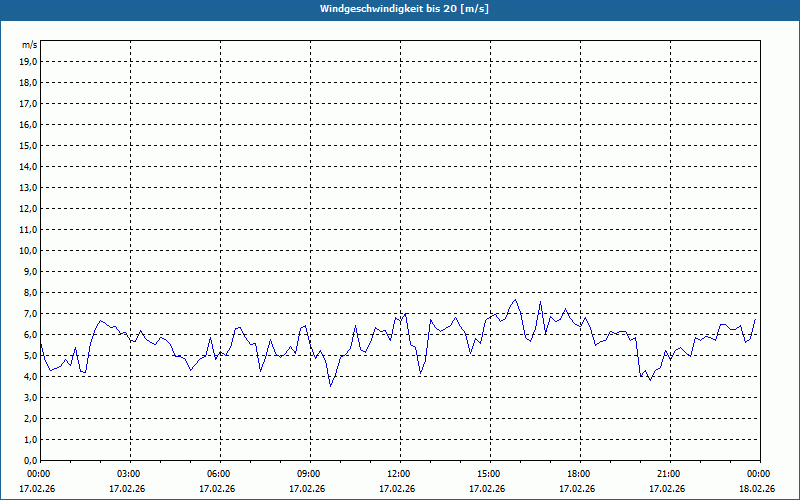Screen dimensions: 800x500
Task: Click the 06:00 time label
Action: pos(220,474)
